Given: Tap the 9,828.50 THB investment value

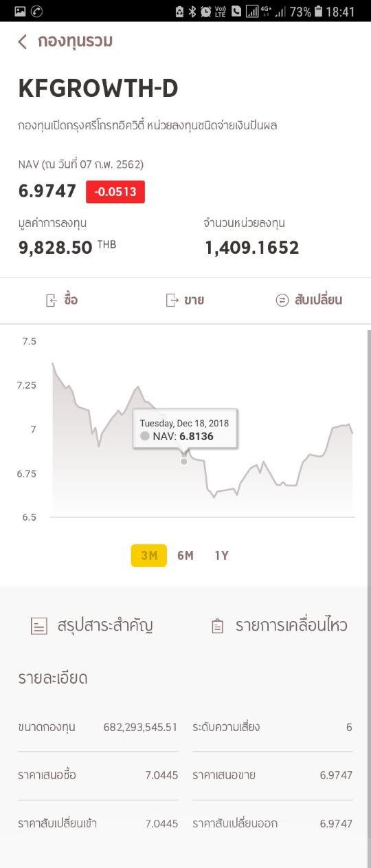Looking at the screenshot, I should click(67, 247).
